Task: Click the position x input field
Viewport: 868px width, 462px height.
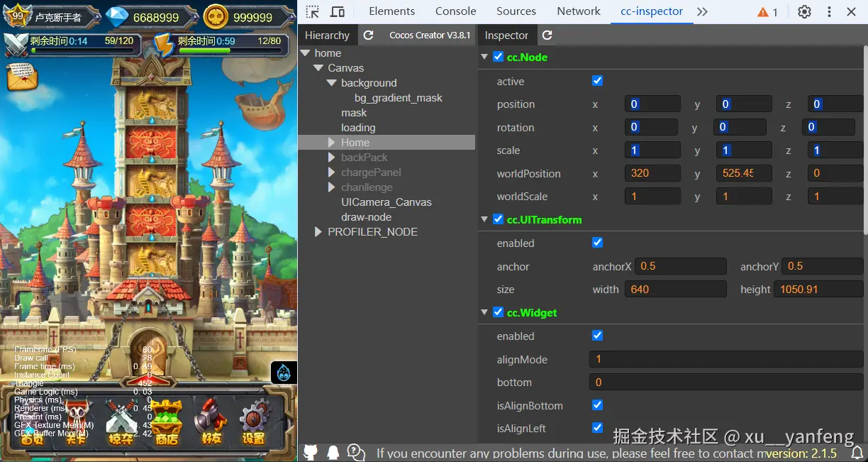Action: (652, 104)
